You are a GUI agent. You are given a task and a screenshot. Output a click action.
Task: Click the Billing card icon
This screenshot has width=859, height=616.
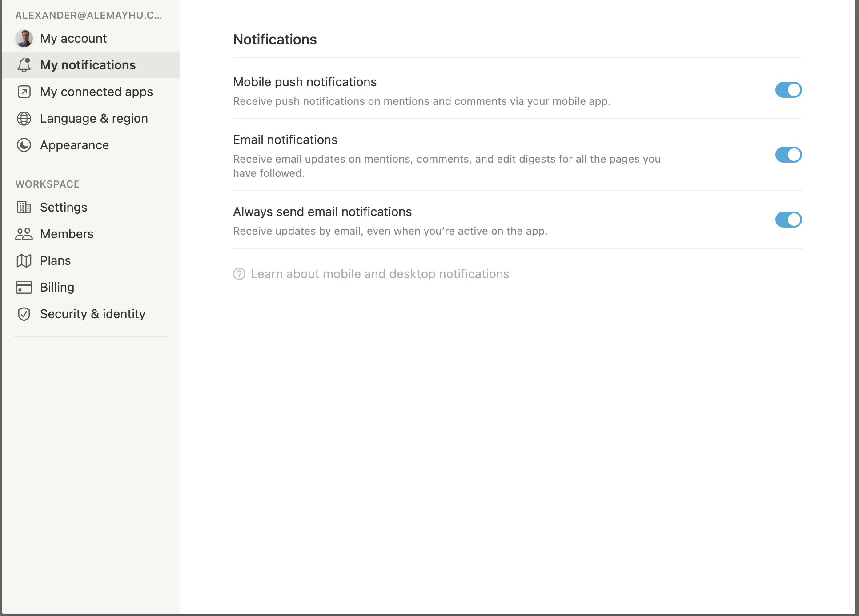click(24, 287)
